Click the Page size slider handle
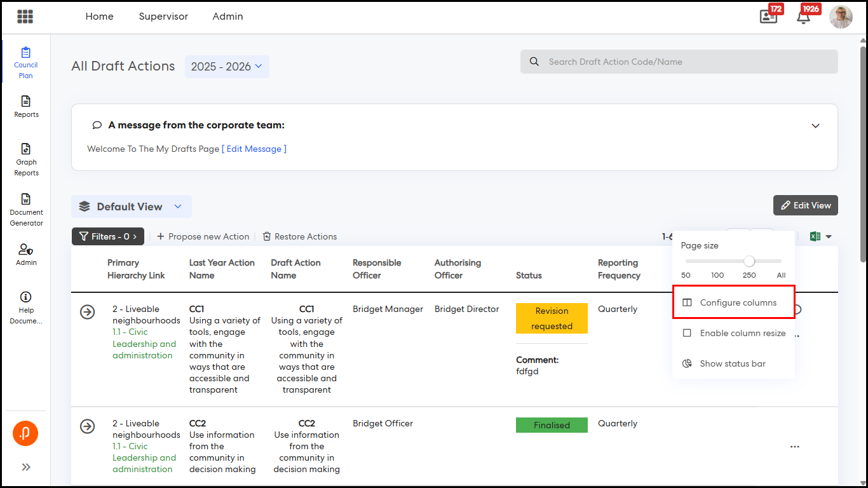Image resolution: width=868 pixels, height=488 pixels. click(749, 261)
